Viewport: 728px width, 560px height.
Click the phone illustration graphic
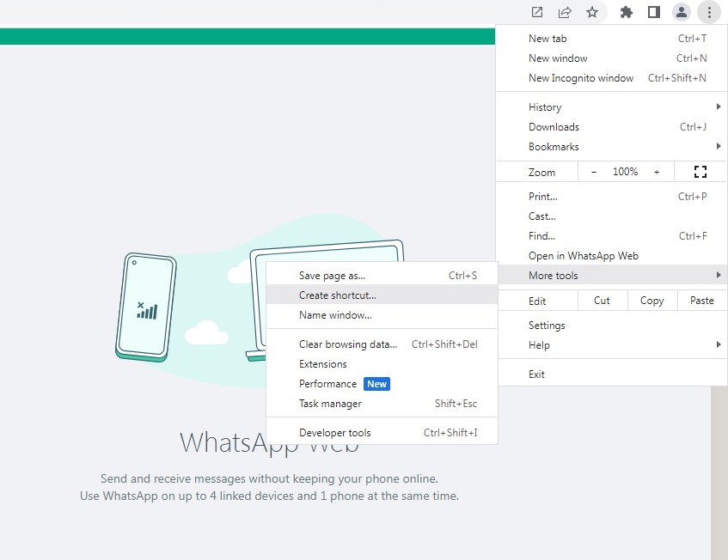(x=146, y=307)
